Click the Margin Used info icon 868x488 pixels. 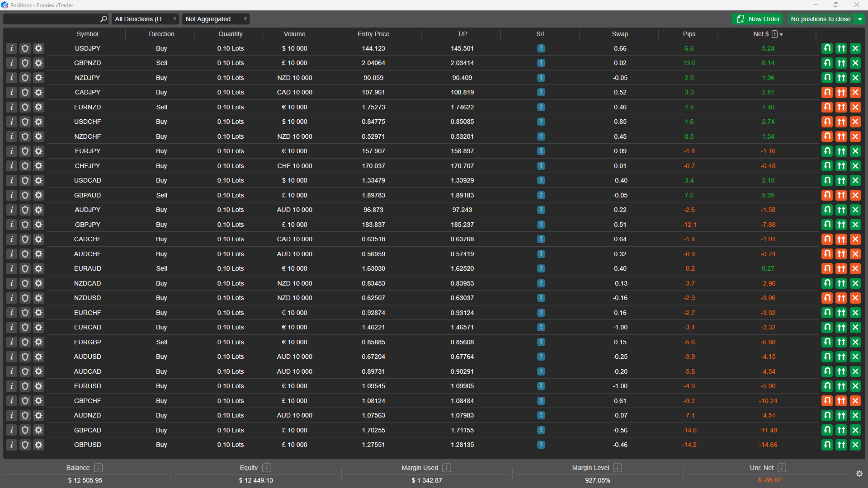click(x=447, y=468)
